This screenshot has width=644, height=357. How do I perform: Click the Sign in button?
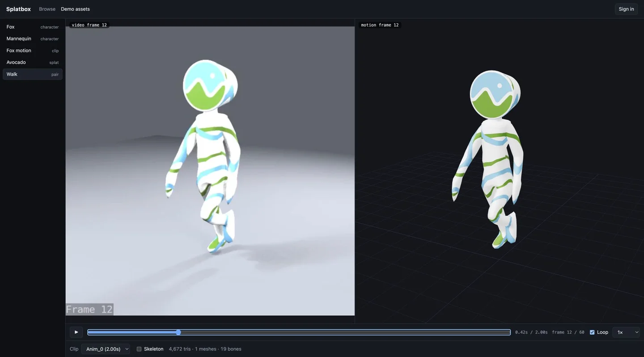click(x=626, y=9)
